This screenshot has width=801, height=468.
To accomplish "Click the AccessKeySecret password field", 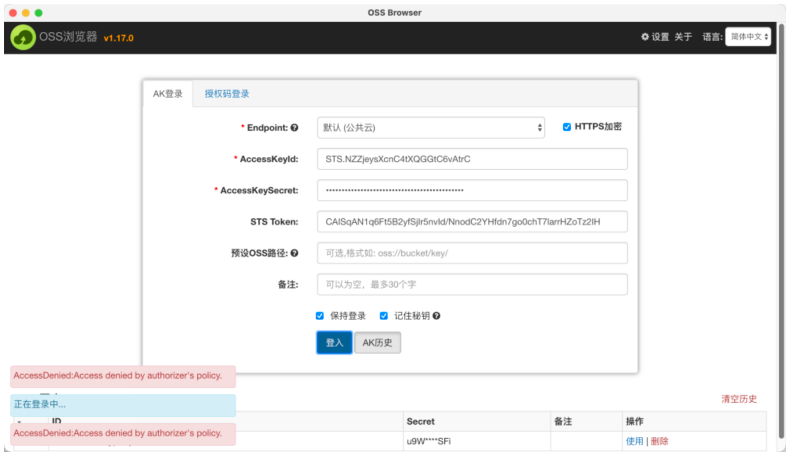I will coord(472,190).
